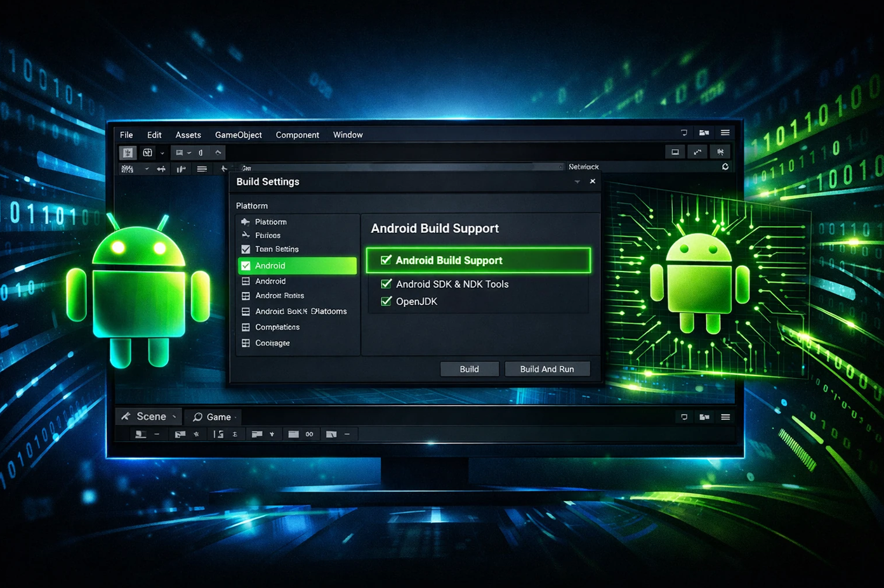Toggle the Android Build Support checkbox
884x588 pixels.
click(x=386, y=260)
